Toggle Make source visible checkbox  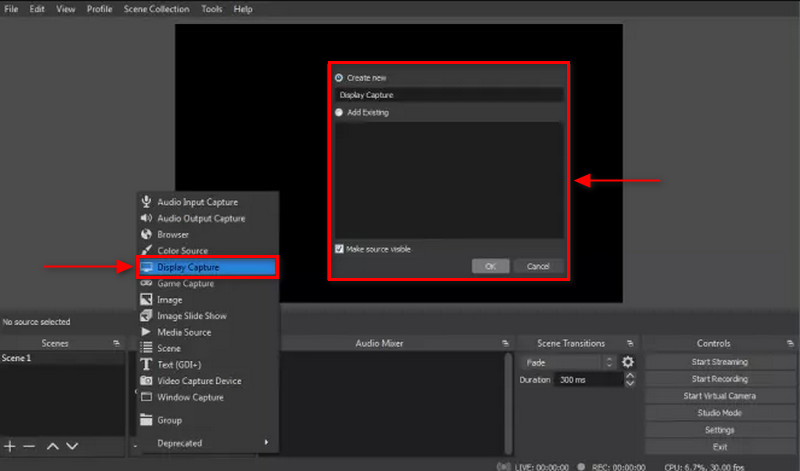(339, 249)
